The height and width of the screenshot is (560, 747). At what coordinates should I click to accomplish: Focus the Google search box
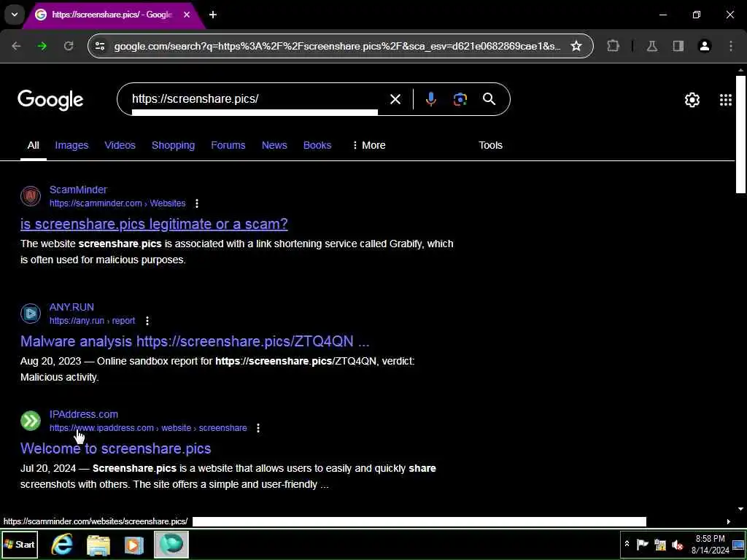tap(255, 99)
